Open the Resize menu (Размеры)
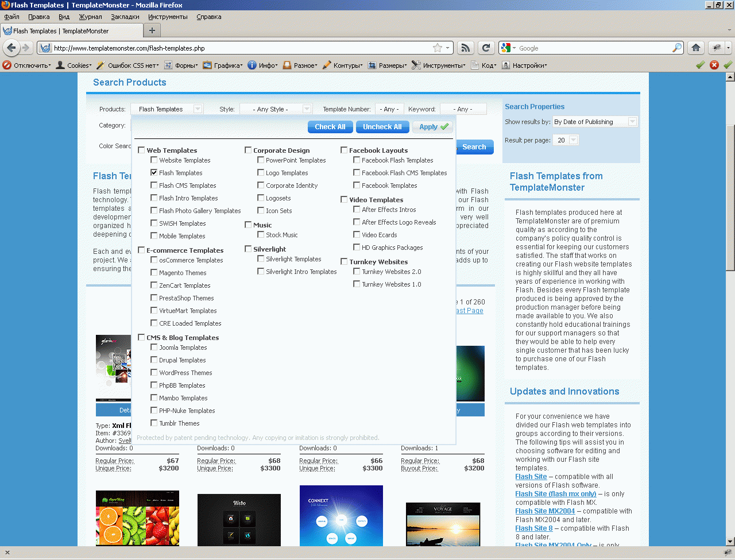Viewport: 735px width, 560px height. (x=388, y=65)
